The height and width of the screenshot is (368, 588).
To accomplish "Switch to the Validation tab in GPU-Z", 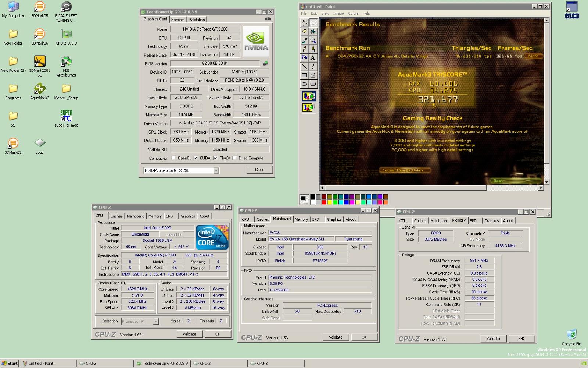I will pos(197,20).
